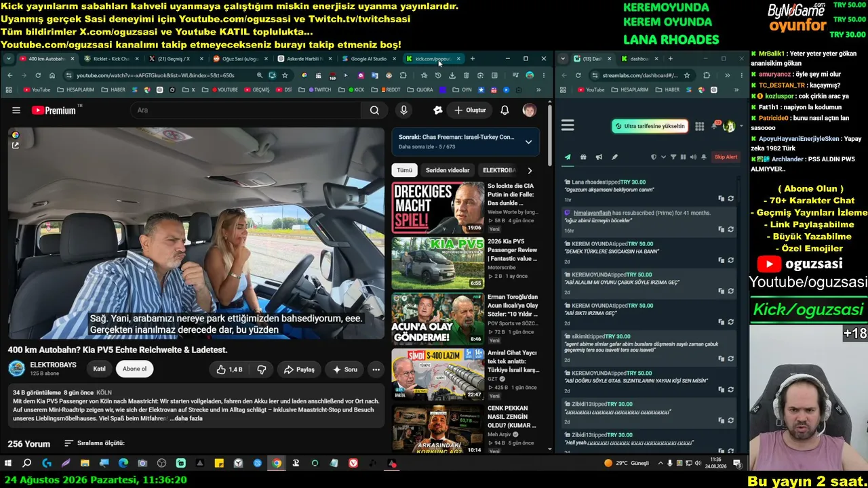Switch to the Kicklet - Kick Chat tab
The image size is (868, 488).
(110, 59)
